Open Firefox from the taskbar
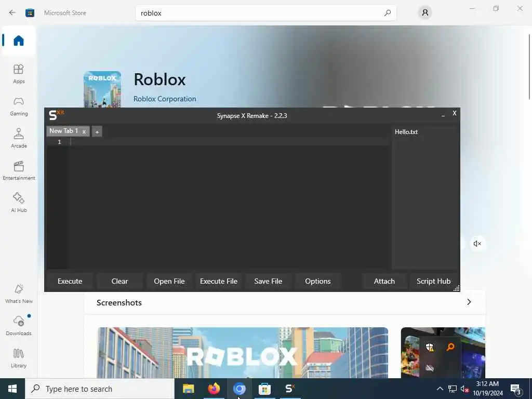This screenshot has width=532, height=399. pos(214,389)
